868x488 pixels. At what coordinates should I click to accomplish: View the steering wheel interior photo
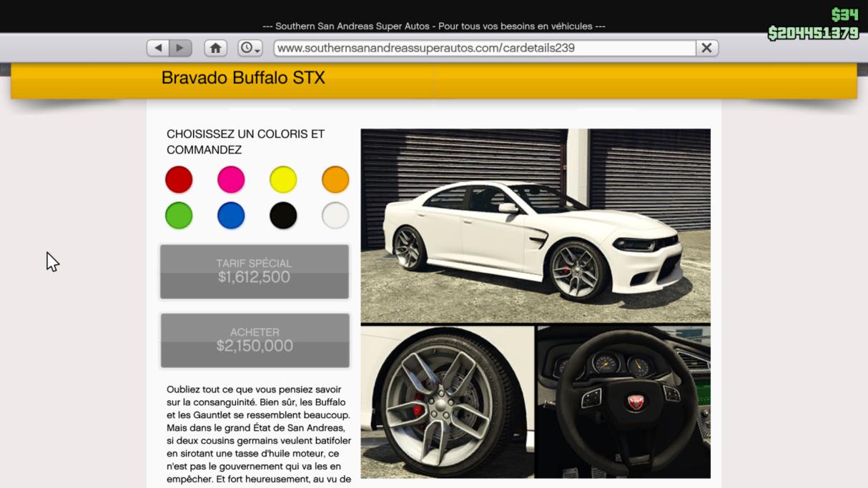click(623, 402)
